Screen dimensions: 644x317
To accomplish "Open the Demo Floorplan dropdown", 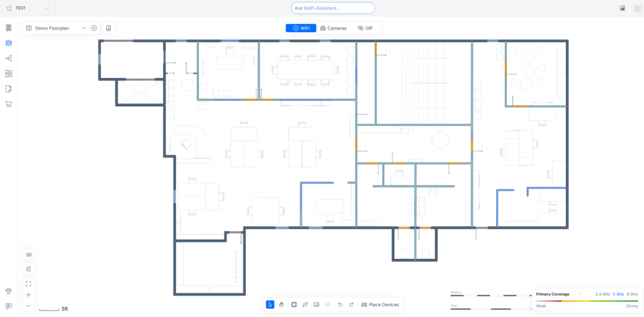I will click(x=55, y=28).
